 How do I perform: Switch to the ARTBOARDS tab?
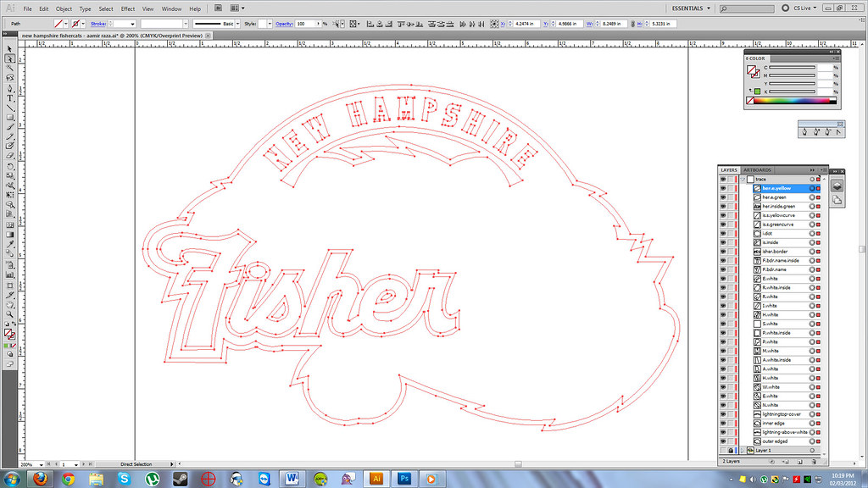[757, 169]
